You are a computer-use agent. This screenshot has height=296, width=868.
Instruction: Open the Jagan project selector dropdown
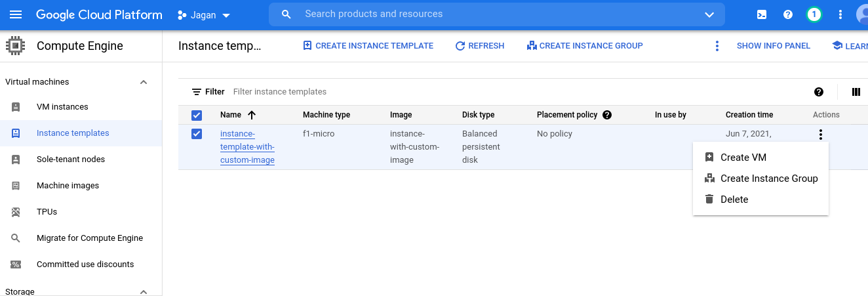tap(204, 15)
